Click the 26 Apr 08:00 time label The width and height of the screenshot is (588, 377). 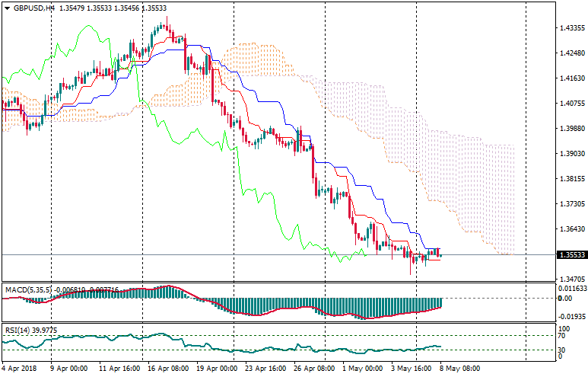313,367
